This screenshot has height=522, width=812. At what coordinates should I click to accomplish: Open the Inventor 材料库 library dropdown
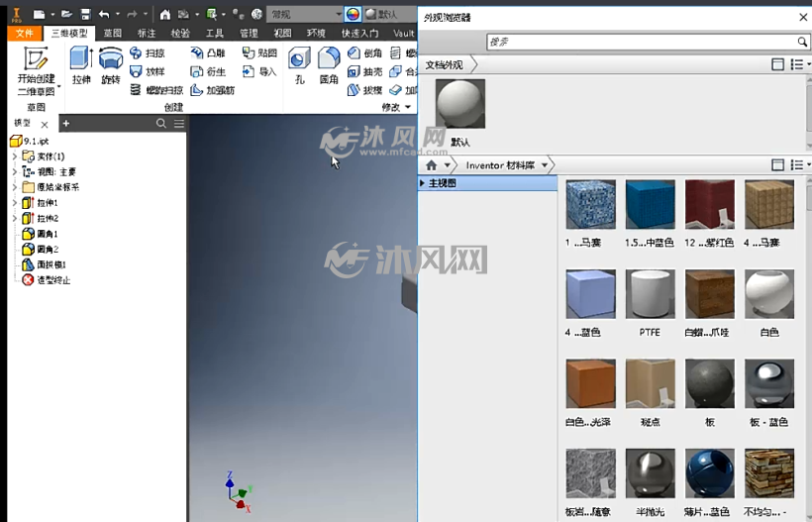point(545,165)
